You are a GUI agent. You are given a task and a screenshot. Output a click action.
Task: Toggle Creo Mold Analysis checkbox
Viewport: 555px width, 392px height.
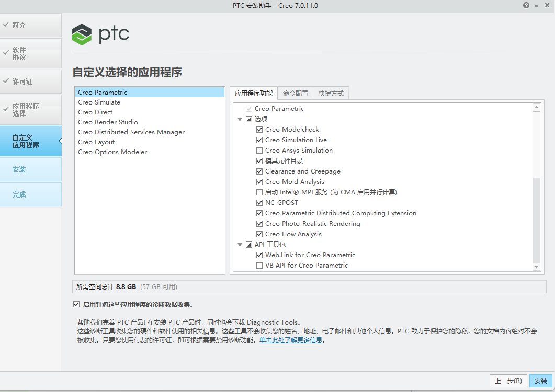coord(259,182)
